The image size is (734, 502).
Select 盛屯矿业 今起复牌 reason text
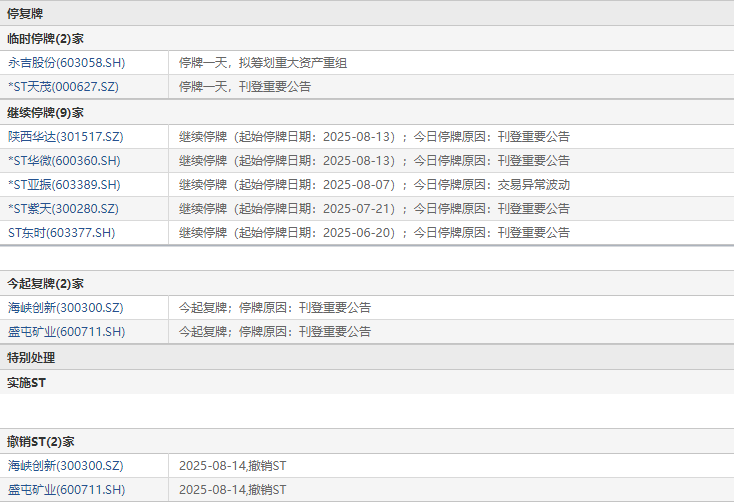click(275, 332)
